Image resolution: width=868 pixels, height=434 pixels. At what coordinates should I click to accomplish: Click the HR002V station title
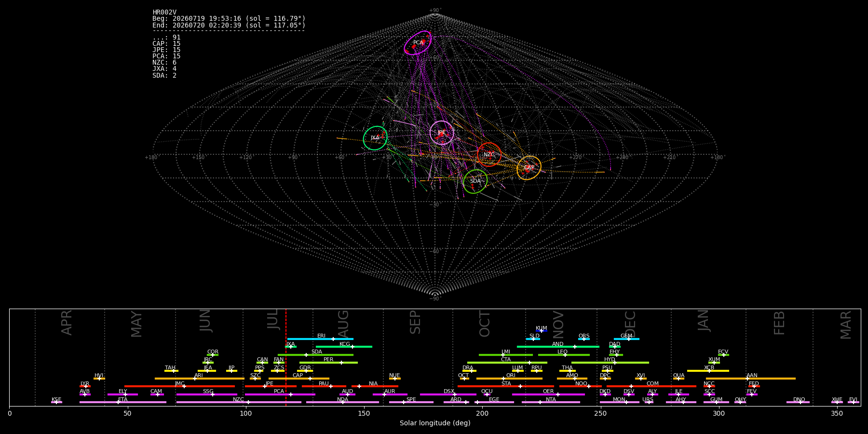[164, 13]
